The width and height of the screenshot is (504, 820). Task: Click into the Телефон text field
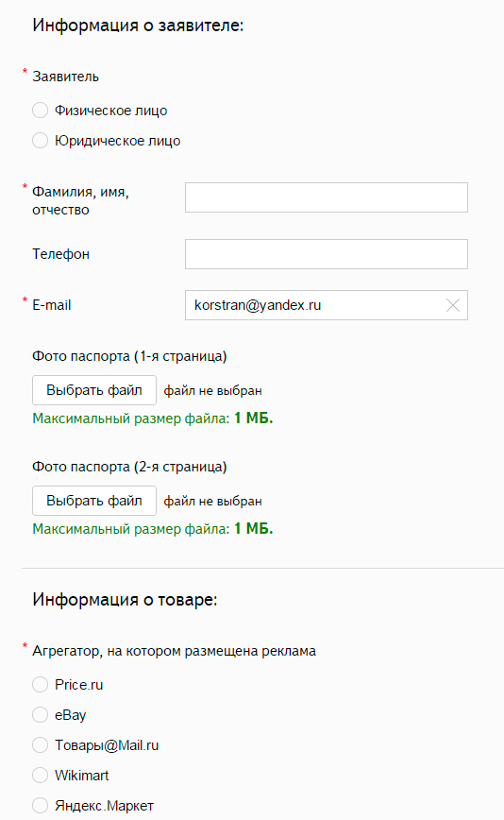pyautogui.click(x=327, y=254)
